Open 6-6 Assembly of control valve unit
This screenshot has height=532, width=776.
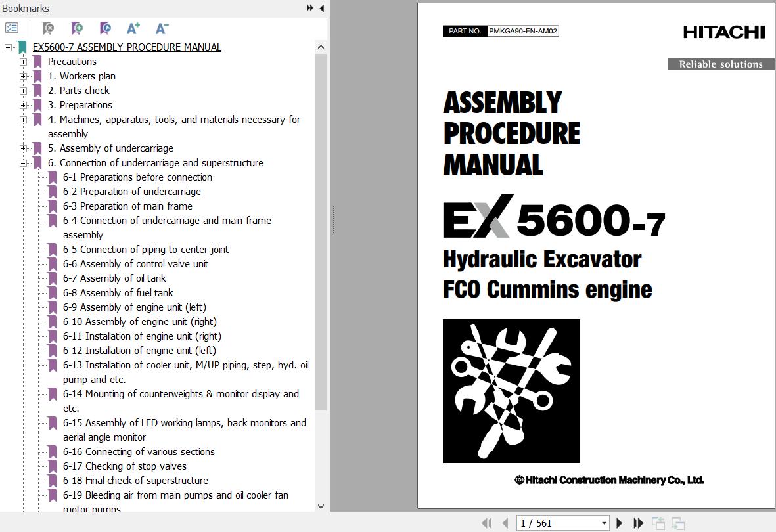tap(135, 264)
